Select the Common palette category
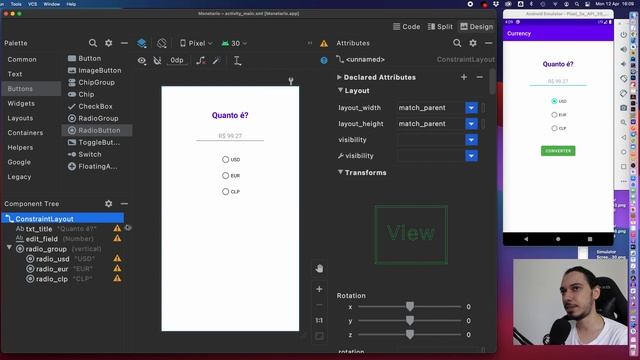This screenshot has height=360, width=640. tap(22, 59)
